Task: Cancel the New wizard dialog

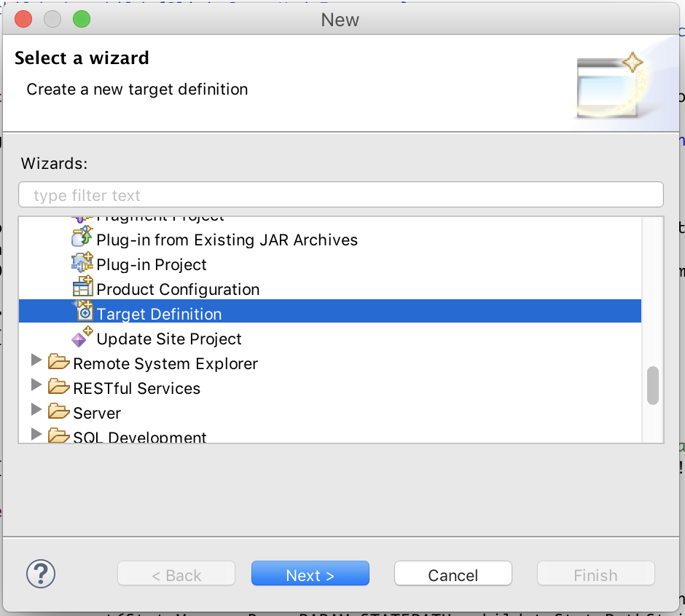Action: tap(453, 574)
